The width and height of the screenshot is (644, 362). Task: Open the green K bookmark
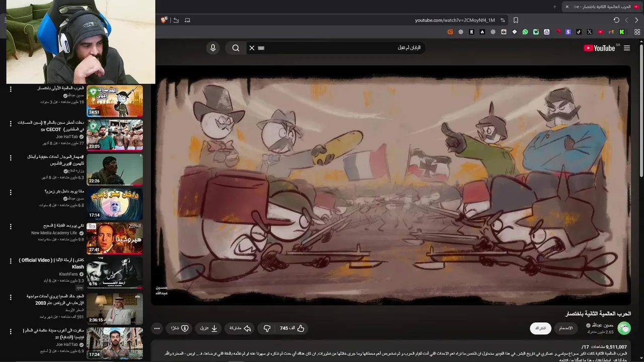click(x=622, y=32)
